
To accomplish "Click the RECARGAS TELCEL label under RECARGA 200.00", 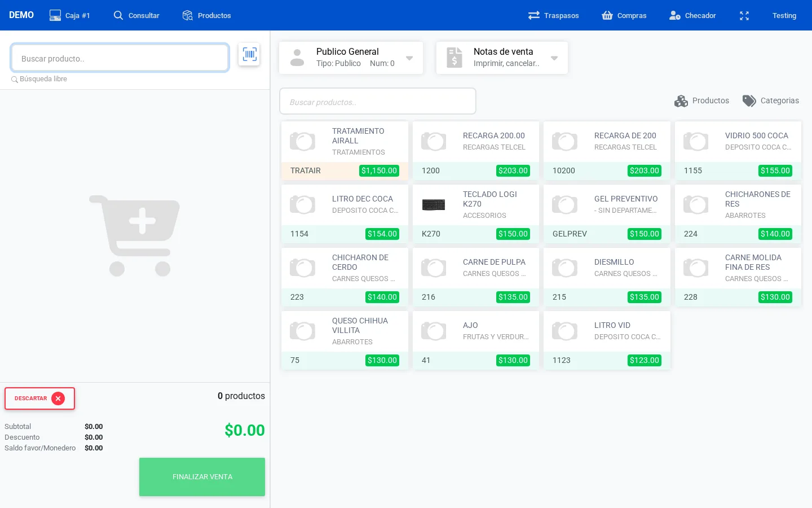I will tap(494, 147).
